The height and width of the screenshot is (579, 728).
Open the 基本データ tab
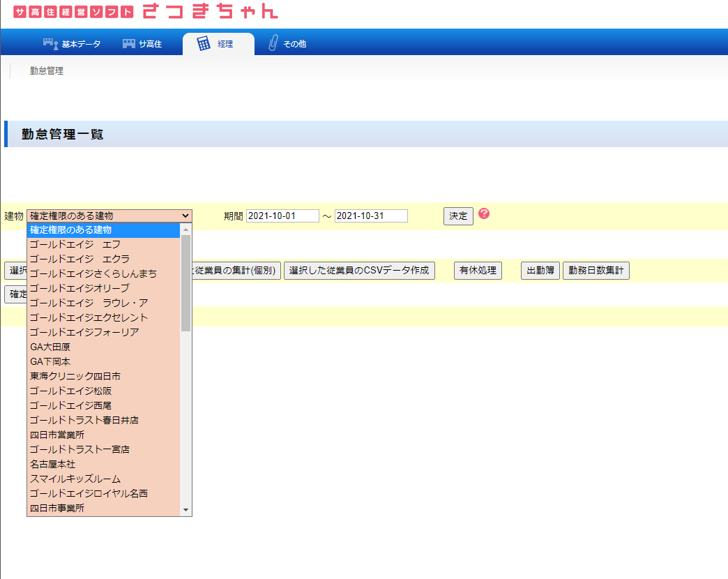[72, 44]
